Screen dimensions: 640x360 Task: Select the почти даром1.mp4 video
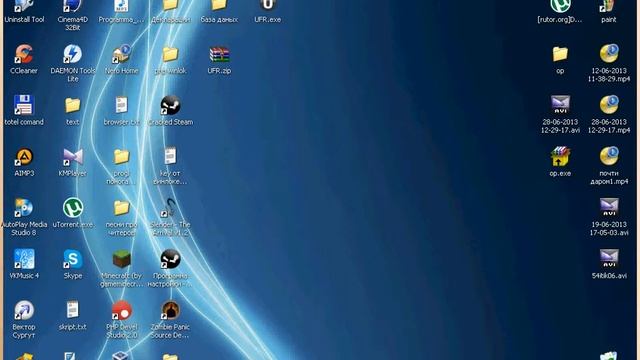pyautogui.click(x=609, y=157)
